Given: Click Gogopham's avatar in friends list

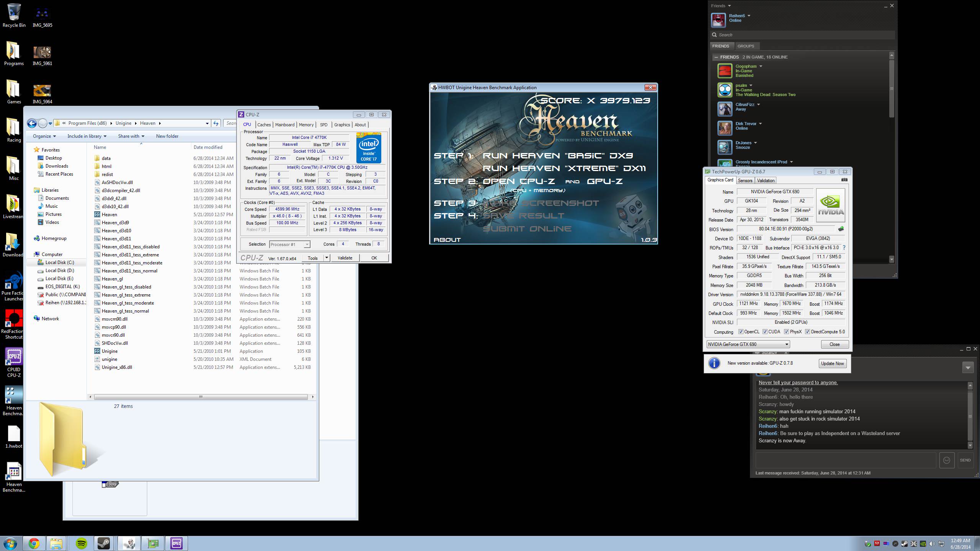Looking at the screenshot, I should coord(725,71).
